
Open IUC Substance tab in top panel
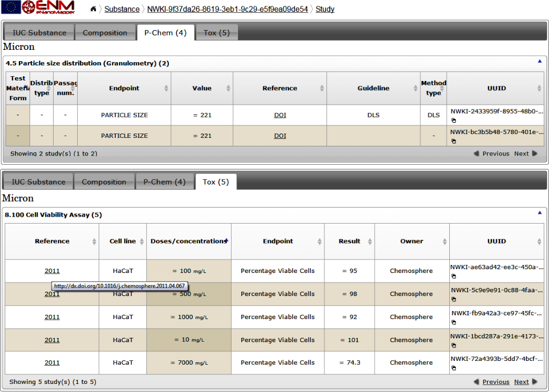pos(40,33)
